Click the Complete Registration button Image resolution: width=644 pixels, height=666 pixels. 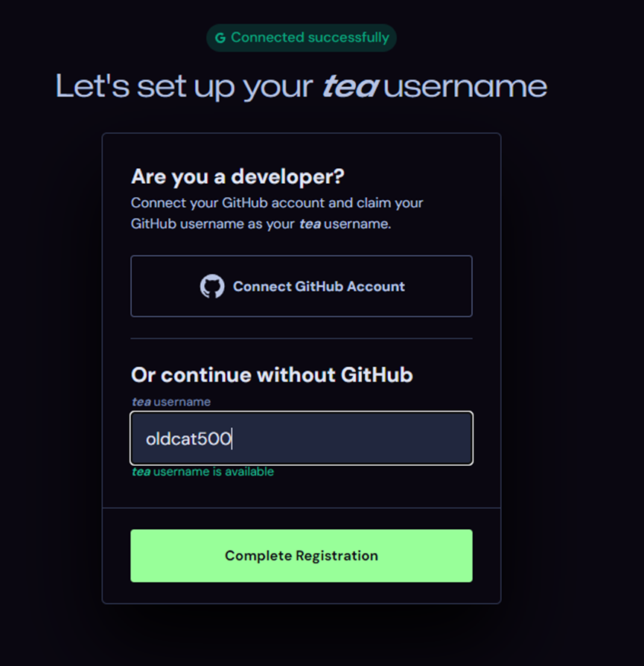click(302, 556)
